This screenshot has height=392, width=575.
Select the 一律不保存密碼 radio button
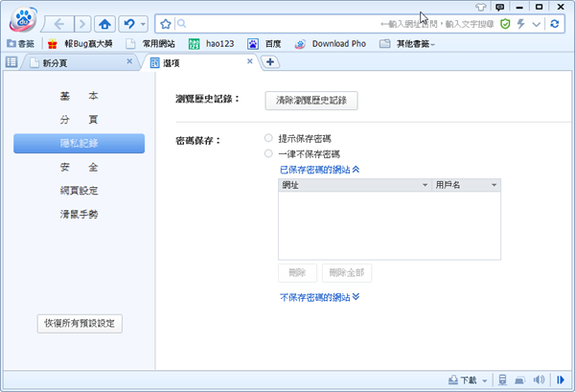tap(268, 153)
